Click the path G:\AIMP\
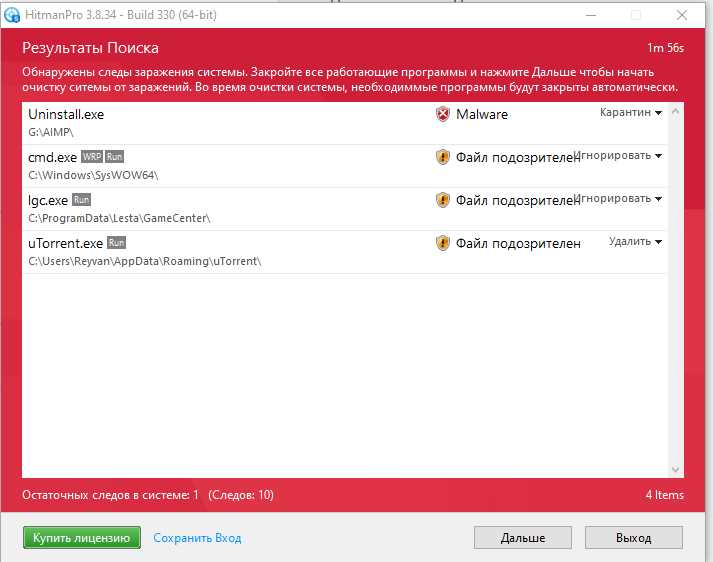This screenshot has width=713, height=562. (51, 132)
